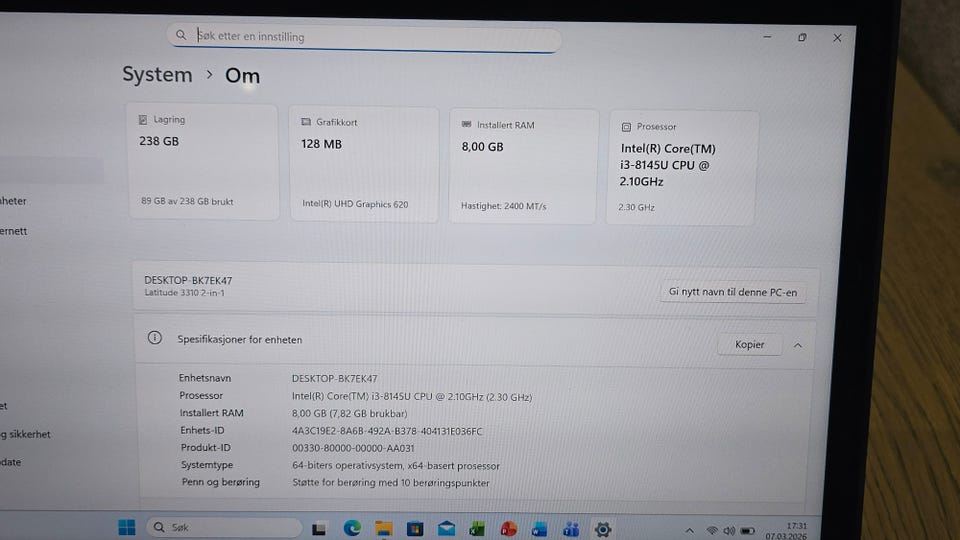Open the sidebar item ending in 'g sikkerhet'
Viewport: 960px width, 540px height.
tap(25, 434)
